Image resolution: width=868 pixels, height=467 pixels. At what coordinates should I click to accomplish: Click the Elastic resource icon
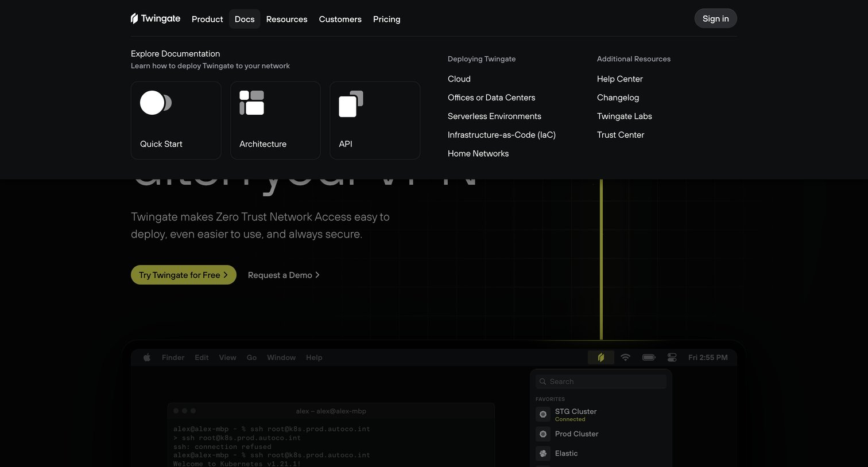(x=543, y=454)
